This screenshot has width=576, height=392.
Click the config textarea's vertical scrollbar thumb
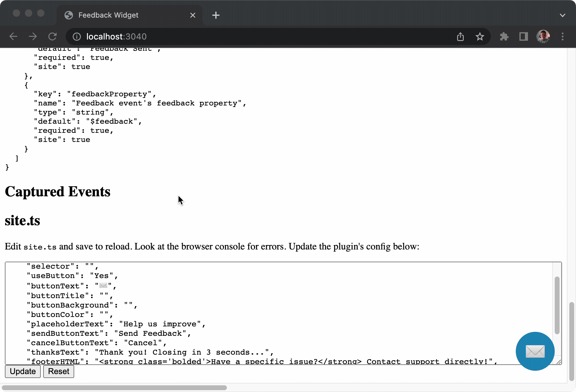point(557,305)
